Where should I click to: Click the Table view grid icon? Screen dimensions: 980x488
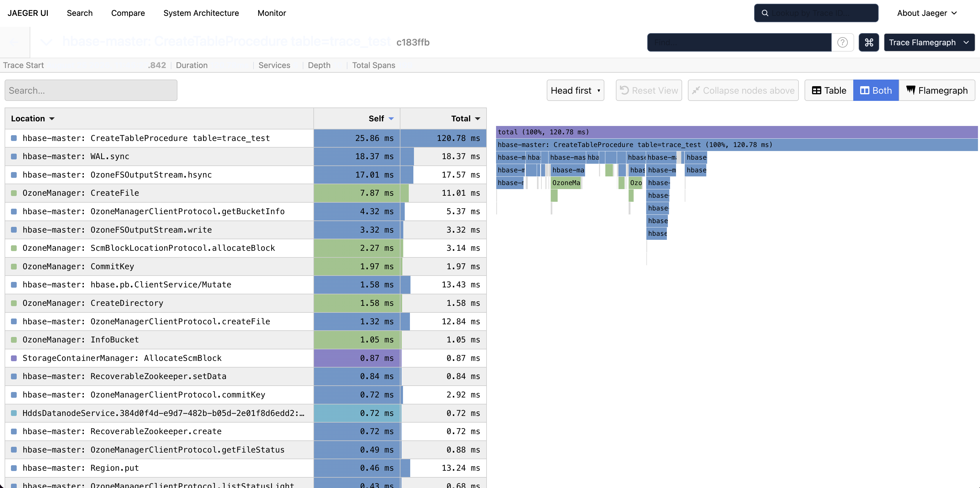pos(816,90)
